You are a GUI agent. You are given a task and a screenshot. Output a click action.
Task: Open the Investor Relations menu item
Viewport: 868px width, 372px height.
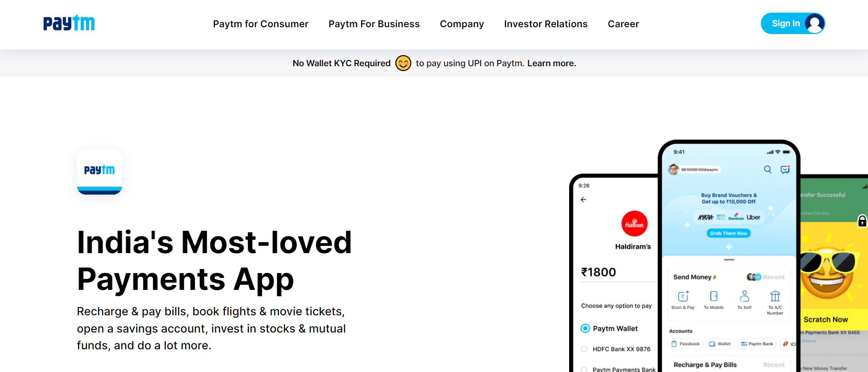pos(546,24)
